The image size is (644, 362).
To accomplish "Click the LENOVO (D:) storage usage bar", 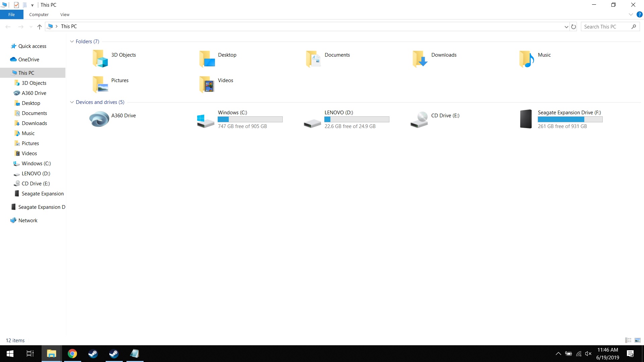I will click(357, 119).
